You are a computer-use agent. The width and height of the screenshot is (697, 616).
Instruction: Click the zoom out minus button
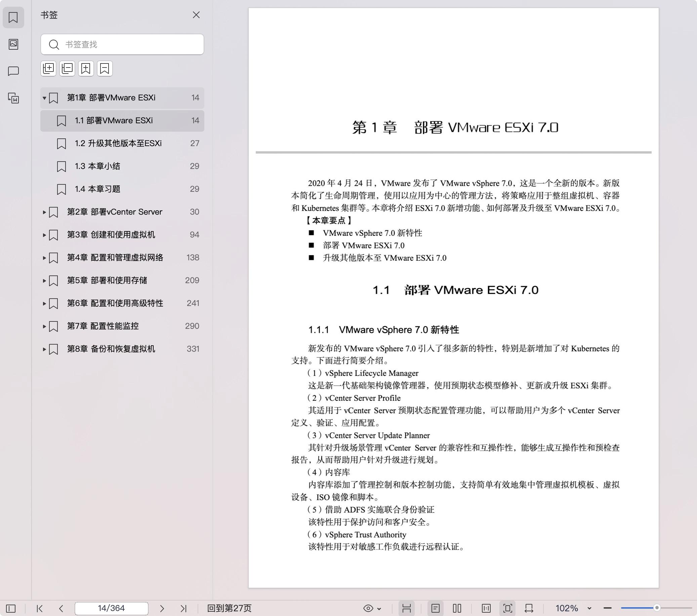pyautogui.click(x=607, y=608)
